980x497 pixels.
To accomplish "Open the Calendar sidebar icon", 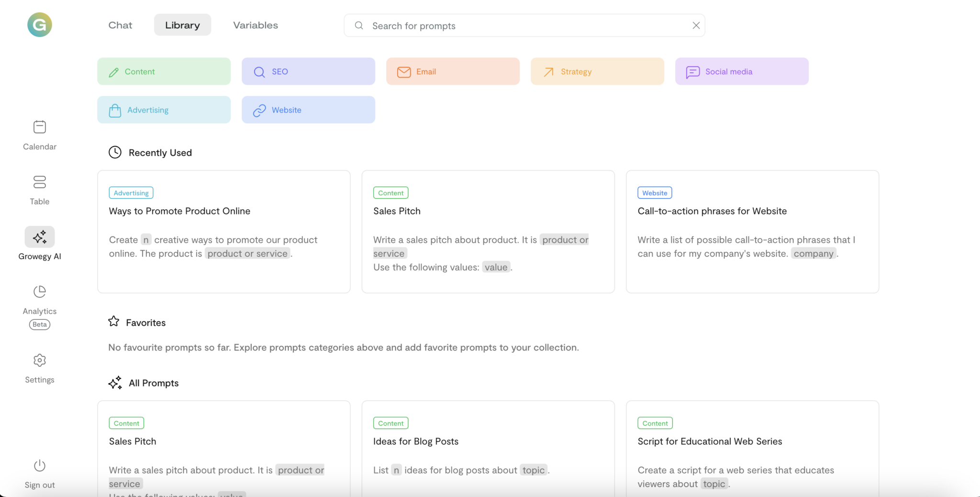I will pyautogui.click(x=40, y=127).
